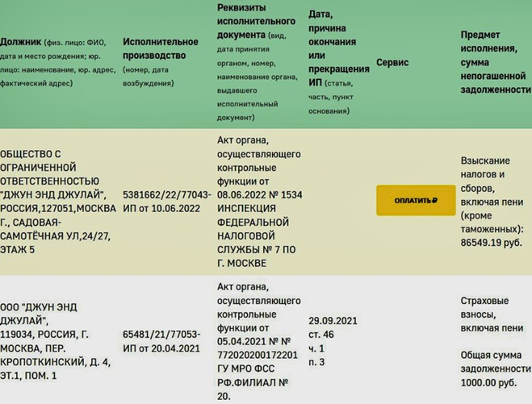Select the ст. 46 ч. 1 п. 3 text
532x404 pixels.
pyautogui.click(x=321, y=348)
